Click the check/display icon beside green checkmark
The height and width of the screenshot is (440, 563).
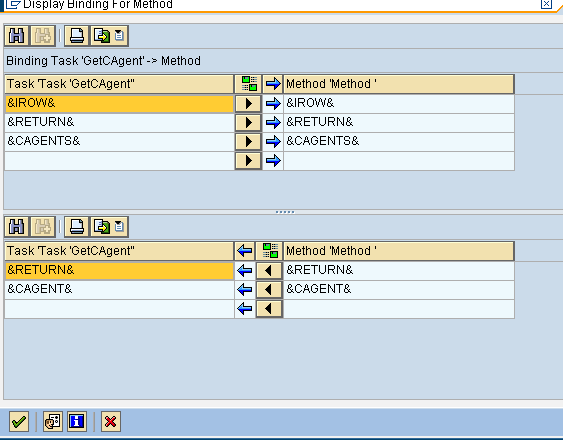[53, 421]
